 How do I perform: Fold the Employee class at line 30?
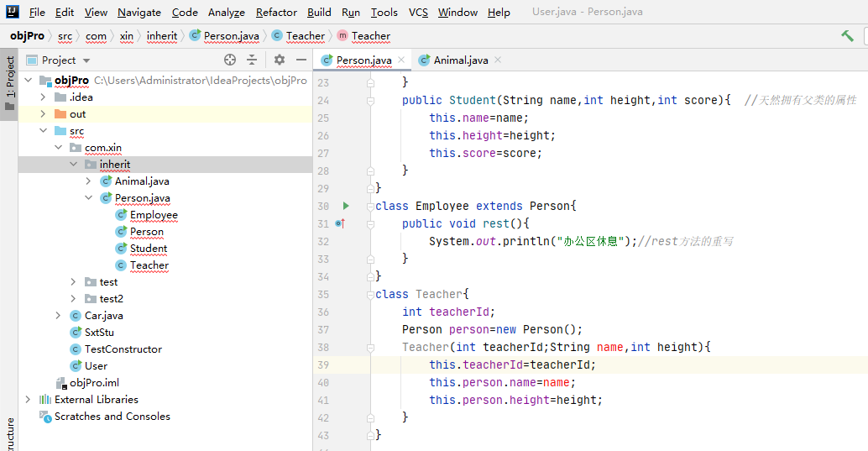point(370,206)
